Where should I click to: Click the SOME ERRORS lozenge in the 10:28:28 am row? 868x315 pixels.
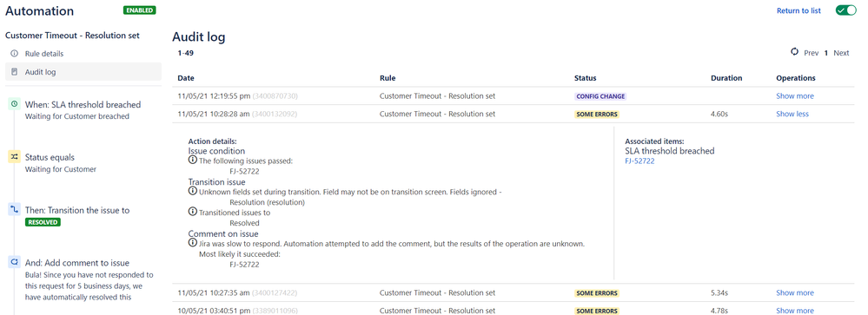click(597, 114)
